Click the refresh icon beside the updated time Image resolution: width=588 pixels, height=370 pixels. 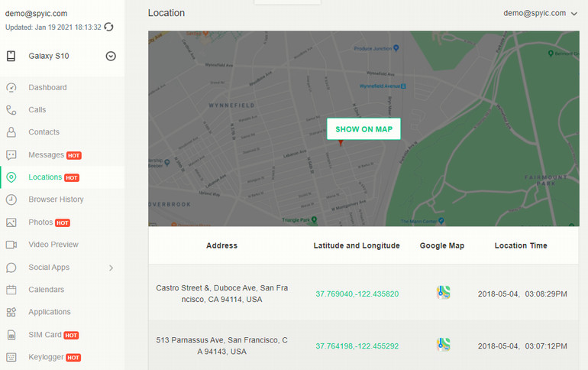108,27
